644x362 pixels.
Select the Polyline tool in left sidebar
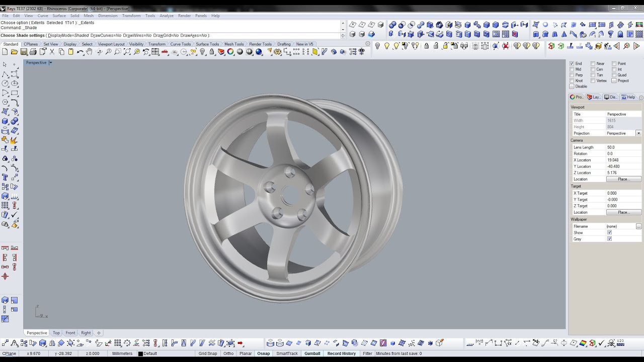coord(5,74)
